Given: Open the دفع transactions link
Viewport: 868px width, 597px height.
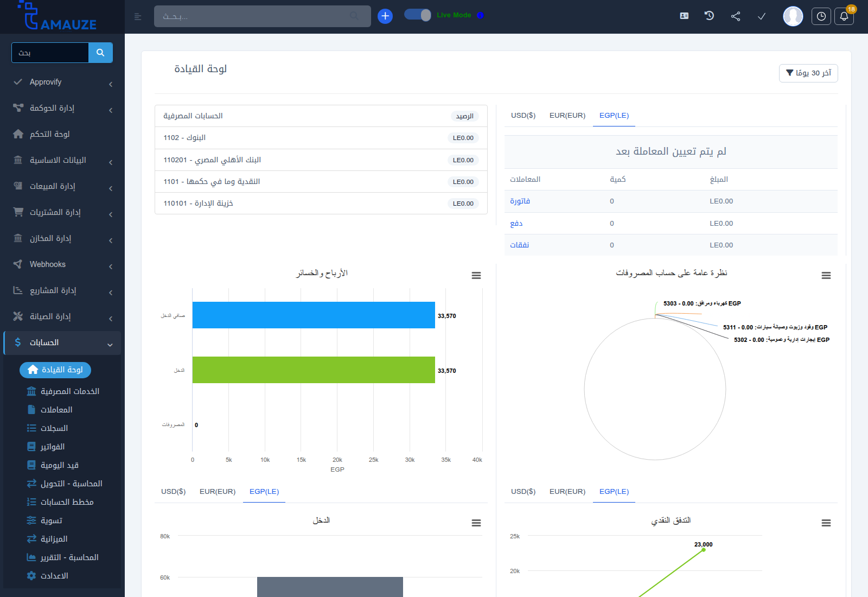Looking at the screenshot, I should pyautogui.click(x=516, y=224).
